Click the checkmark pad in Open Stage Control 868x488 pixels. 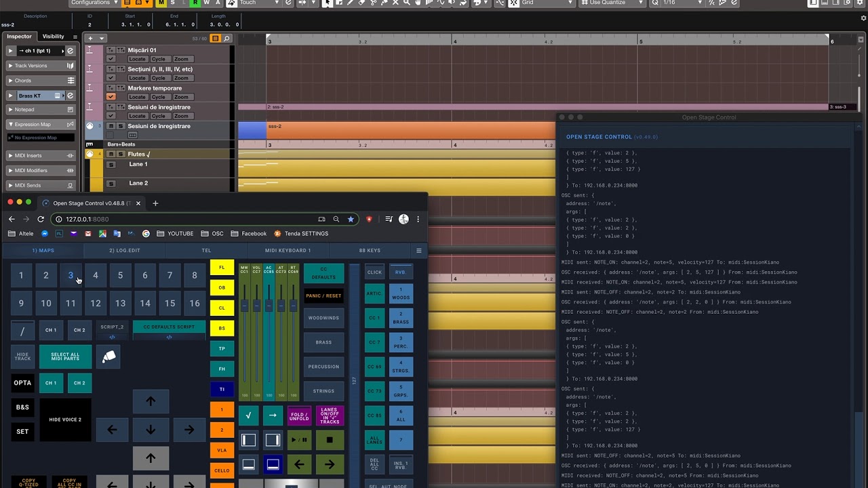point(248,415)
